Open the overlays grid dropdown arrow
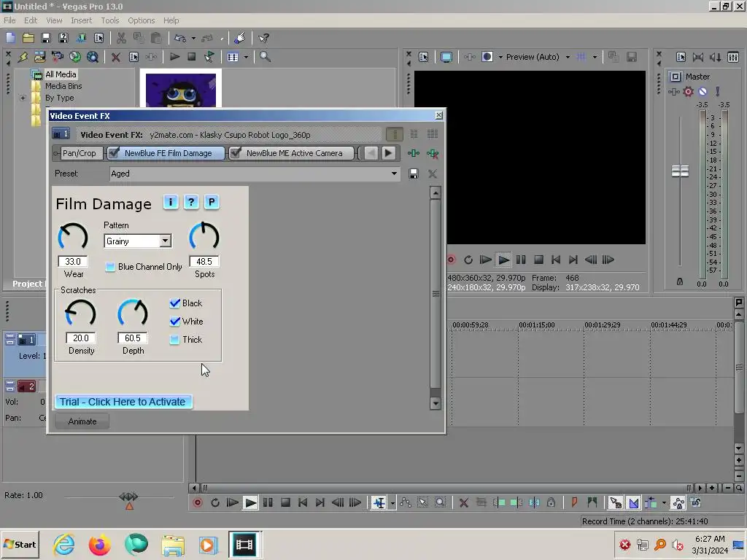Image resolution: width=747 pixels, height=560 pixels. tap(595, 57)
